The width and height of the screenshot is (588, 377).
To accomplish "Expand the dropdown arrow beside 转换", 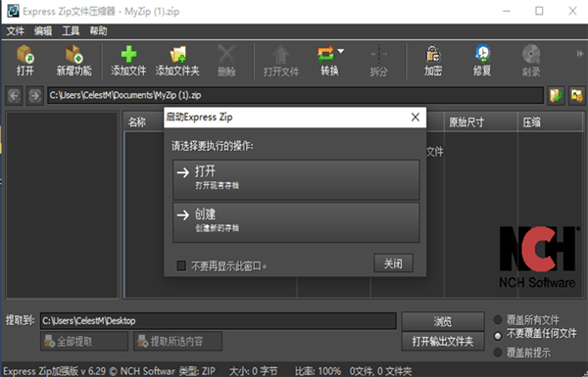I will pyautogui.click(x=340, y=51).
